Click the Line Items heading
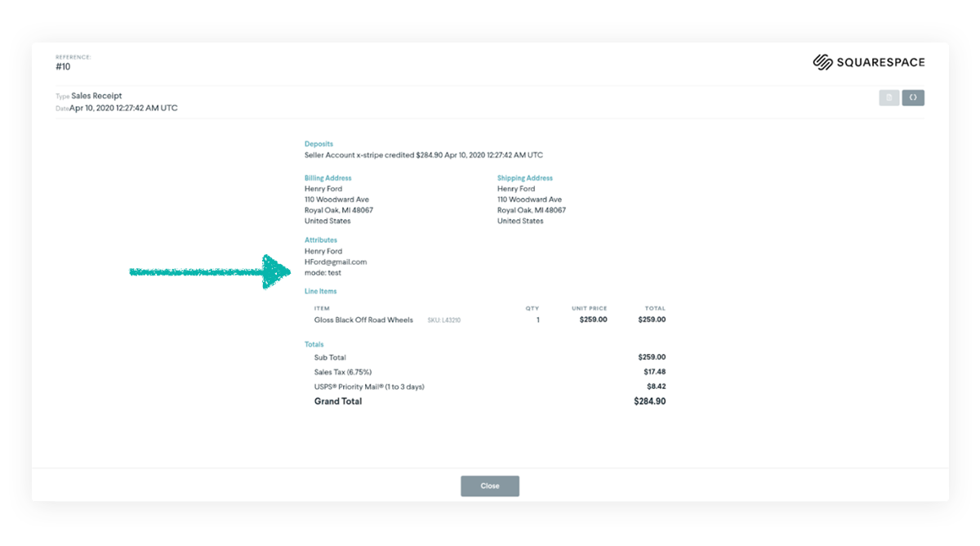The image size is (980, 546). [x=321, y=292]
